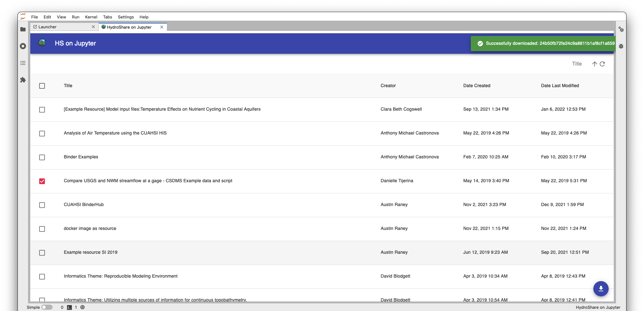The height and width of the screenshot is (311, 644).
Task: Check the Example resource SI 2019 row
Action: 42,253
